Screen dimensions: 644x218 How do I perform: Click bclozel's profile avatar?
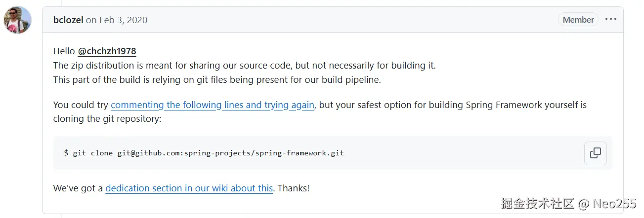point(18,20)
